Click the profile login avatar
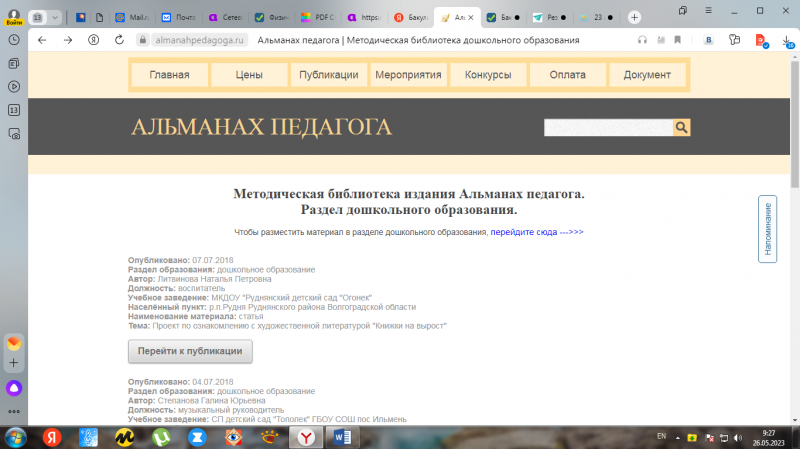This screenshot has height=449, width=800. click(14, 17)
